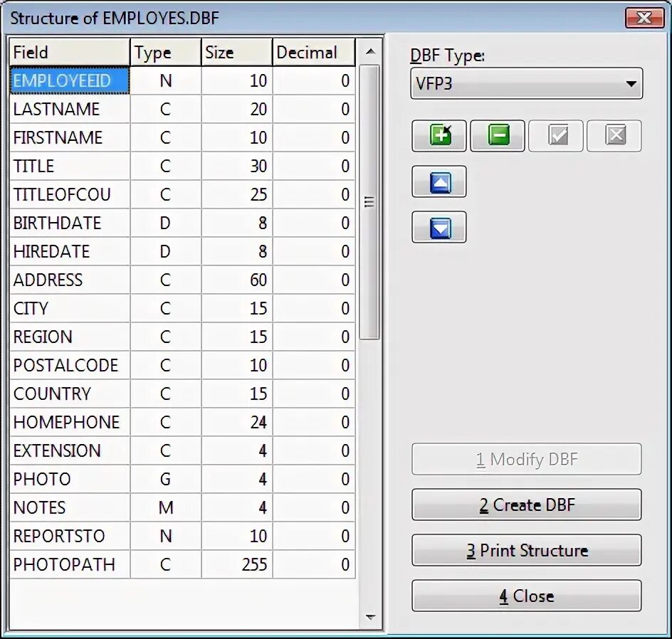
Task: Select the LASTNAME field cell
Action: pos(70,109)
